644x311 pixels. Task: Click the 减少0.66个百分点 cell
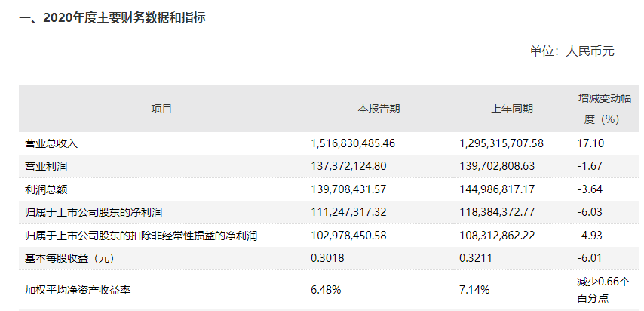pos(602,290)
